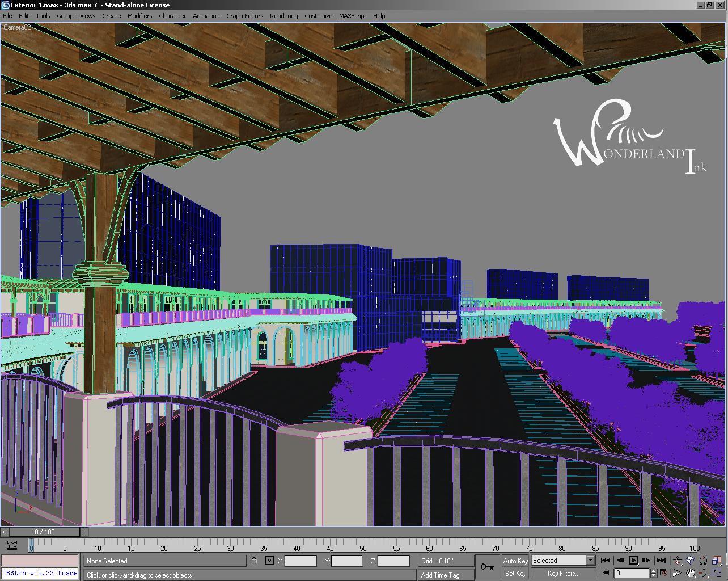Go to the start of the animation
The image size is (728, 581).
605,560
